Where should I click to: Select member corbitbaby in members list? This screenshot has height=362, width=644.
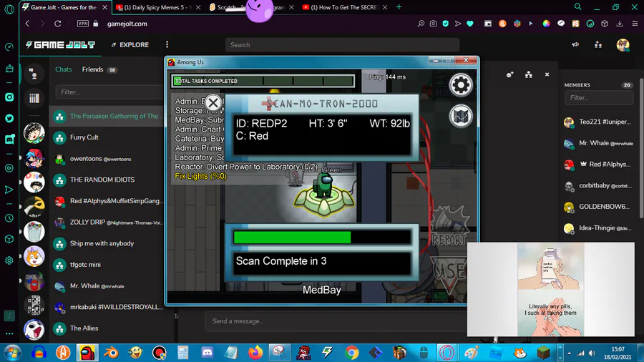coord(599,185)
